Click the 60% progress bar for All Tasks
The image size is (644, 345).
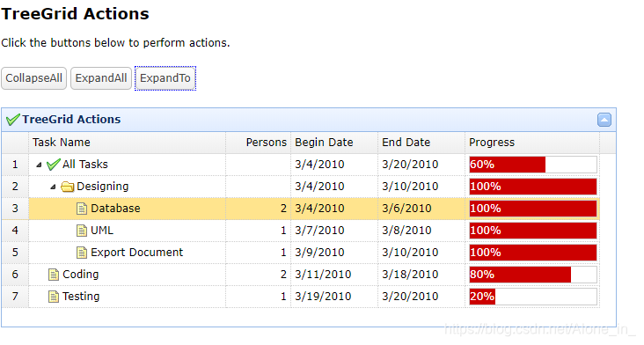[x=533, y=165]
